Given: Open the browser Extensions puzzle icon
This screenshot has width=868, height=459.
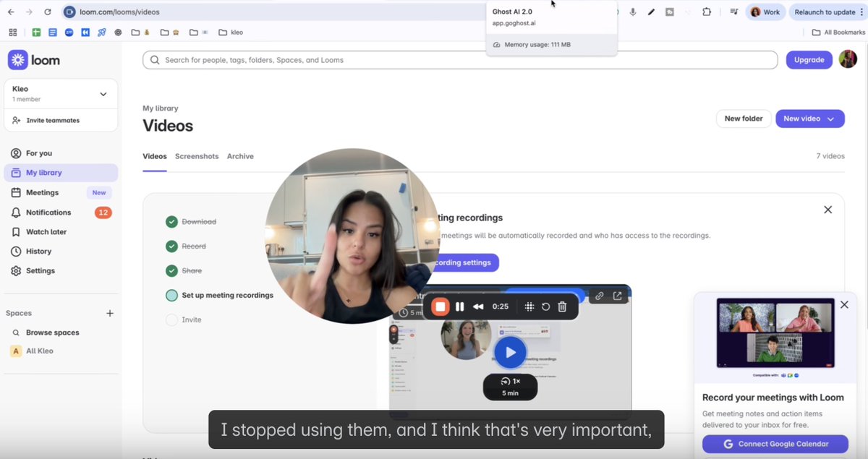Looking at the screenshot, I should pos(707,12).
